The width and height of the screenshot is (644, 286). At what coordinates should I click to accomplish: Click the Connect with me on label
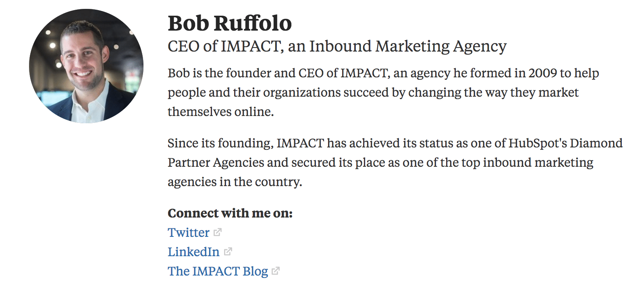point(230,213)
